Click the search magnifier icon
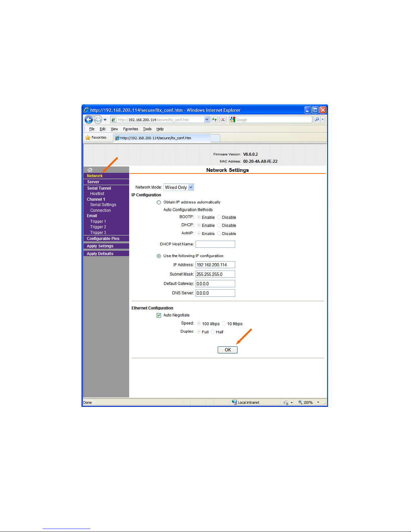Image resolution: width=411 pixels, height=532 pixels. [317, 119]
